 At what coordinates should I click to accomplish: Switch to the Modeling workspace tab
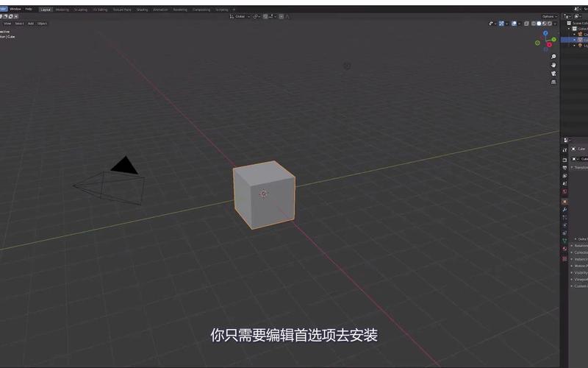point(62,10)
